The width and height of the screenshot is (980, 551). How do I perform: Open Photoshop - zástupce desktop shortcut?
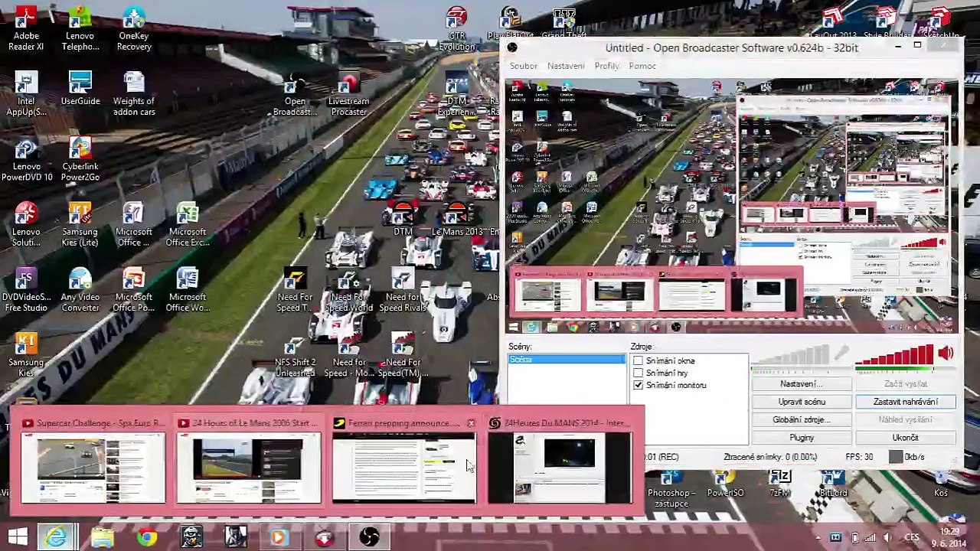coord(671,487)
